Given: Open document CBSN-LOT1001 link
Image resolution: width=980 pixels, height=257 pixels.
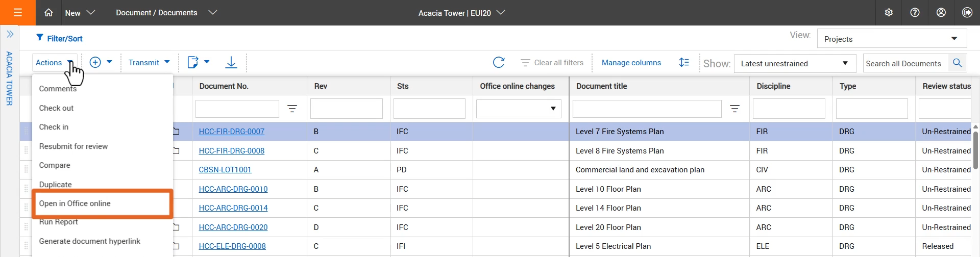Looking at the screenshot, I should (x=225, y=170).
